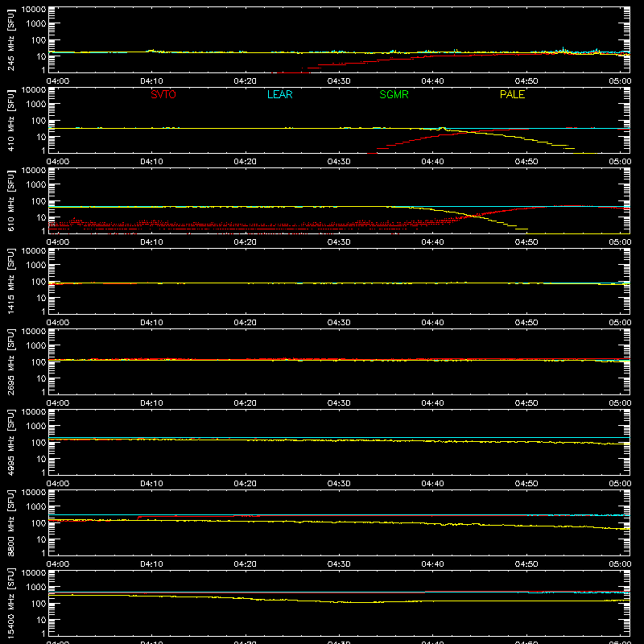
Task: Click the cyan LEAR station legend label
Action: coord(279,94)
